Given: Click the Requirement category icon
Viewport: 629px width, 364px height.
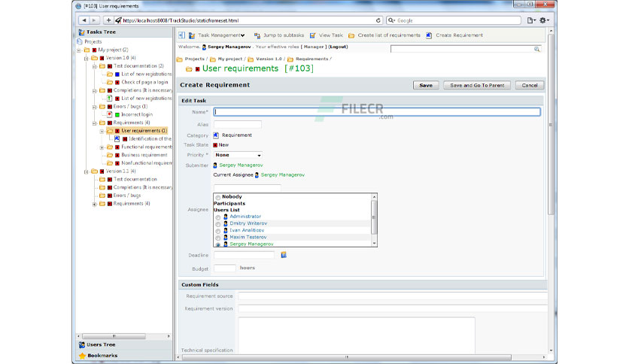Looking at the screenshot, I should point(216,135).
